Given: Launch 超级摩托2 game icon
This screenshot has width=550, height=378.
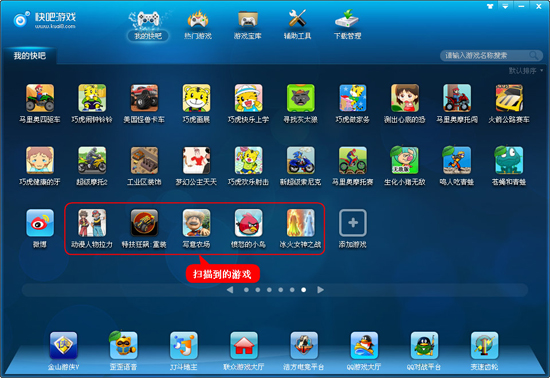Looking at the screenshot, I should (92, 161).
